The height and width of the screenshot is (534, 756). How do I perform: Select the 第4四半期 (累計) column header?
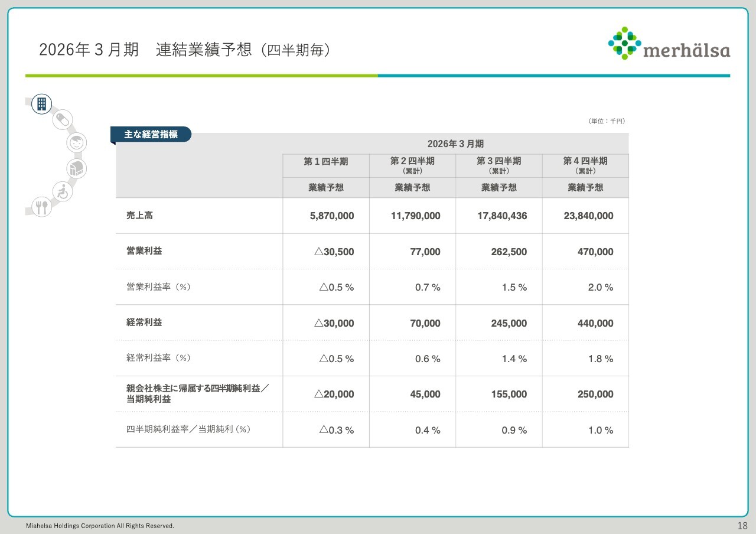(585, 165)
